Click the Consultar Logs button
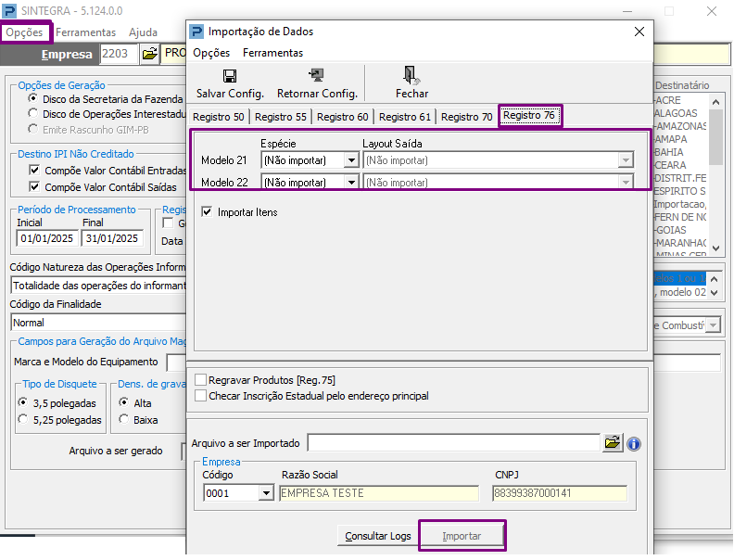The height and width of the screenshot is (560, 734). click(378, 536)
